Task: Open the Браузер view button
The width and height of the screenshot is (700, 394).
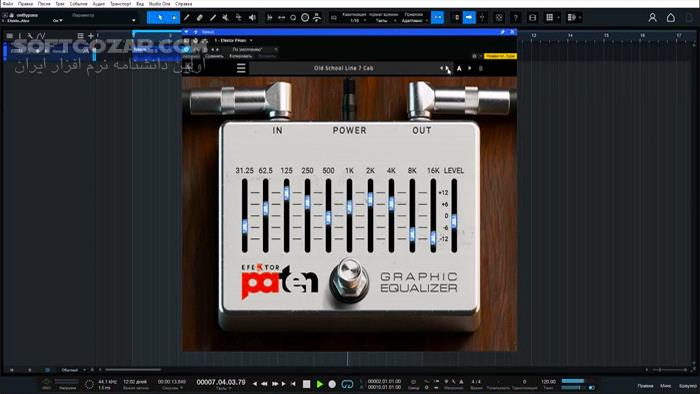Action: pyautogui.click(x=688, y=386)
